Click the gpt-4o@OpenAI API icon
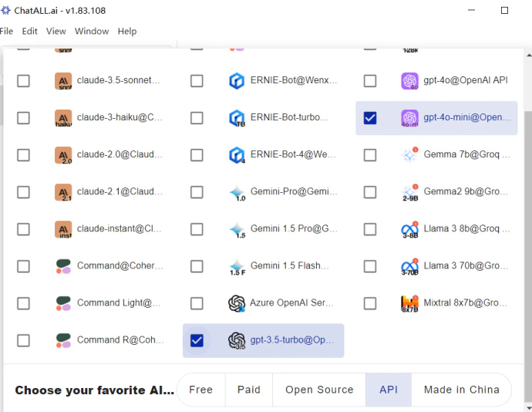Viewport: 532px width, 412px height. click(410, 81)
